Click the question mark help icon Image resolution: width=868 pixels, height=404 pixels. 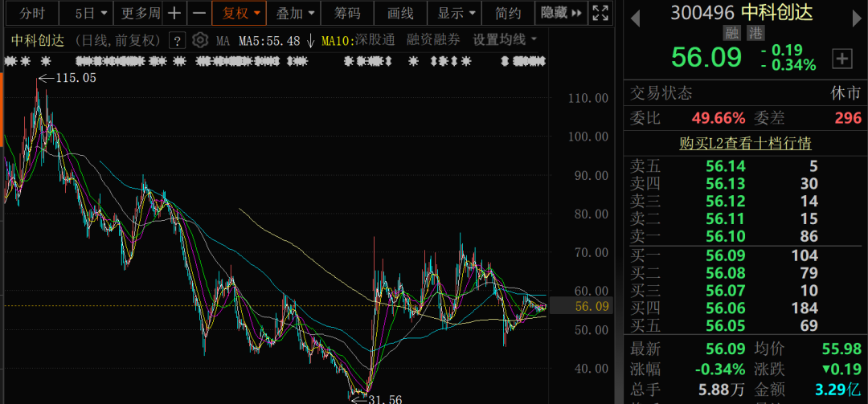tap(178, 40)
